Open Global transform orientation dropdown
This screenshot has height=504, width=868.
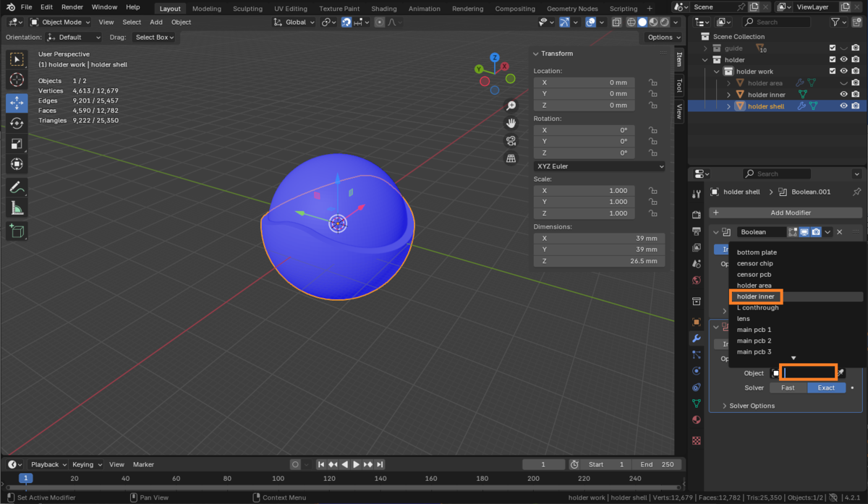294,22
